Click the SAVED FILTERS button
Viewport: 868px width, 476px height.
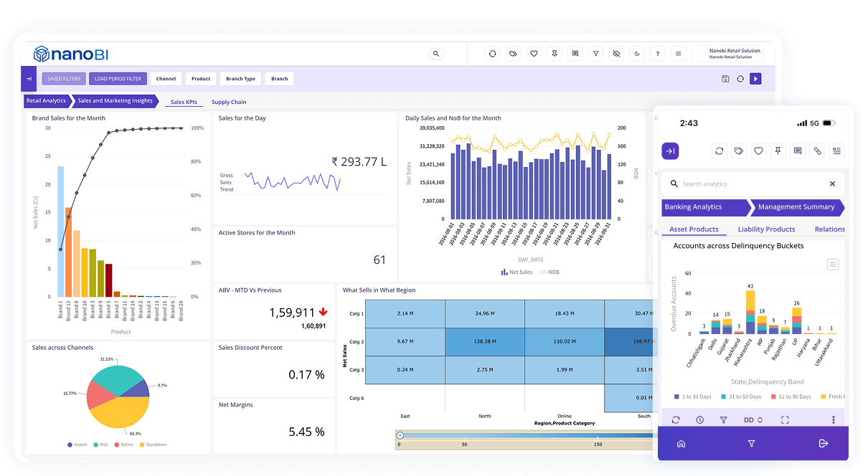[x=64, y=79]
